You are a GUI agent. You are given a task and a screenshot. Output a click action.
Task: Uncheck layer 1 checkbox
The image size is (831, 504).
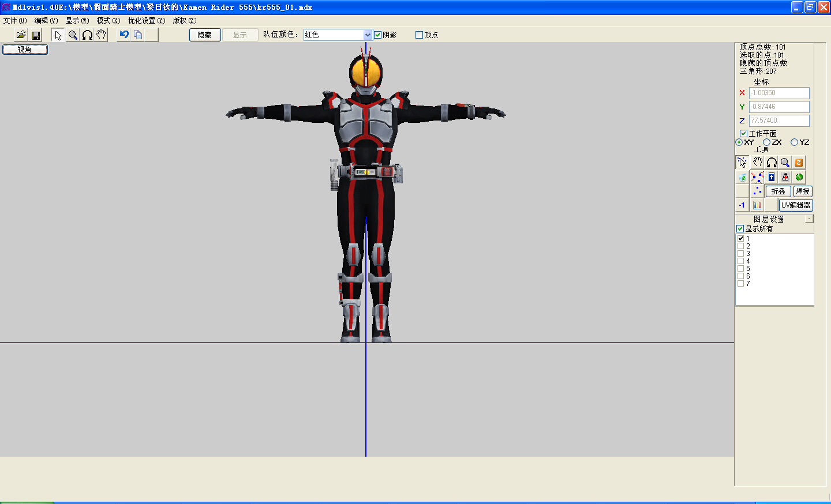tap(740, 238)
